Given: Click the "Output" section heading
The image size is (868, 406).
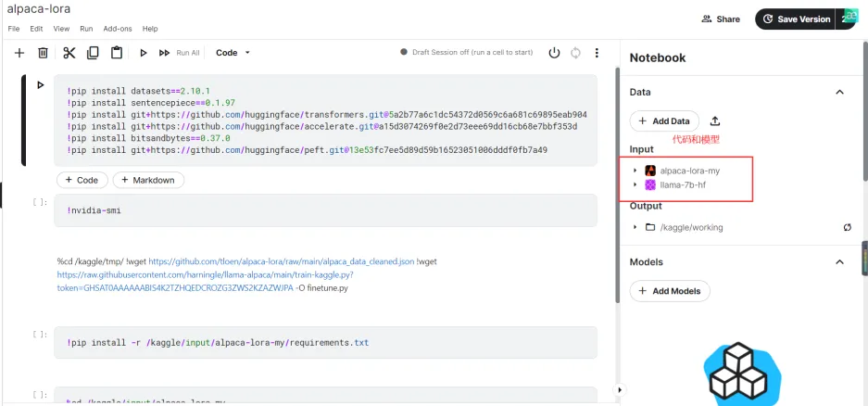Looking at the screenshot, I should (646, 206).
